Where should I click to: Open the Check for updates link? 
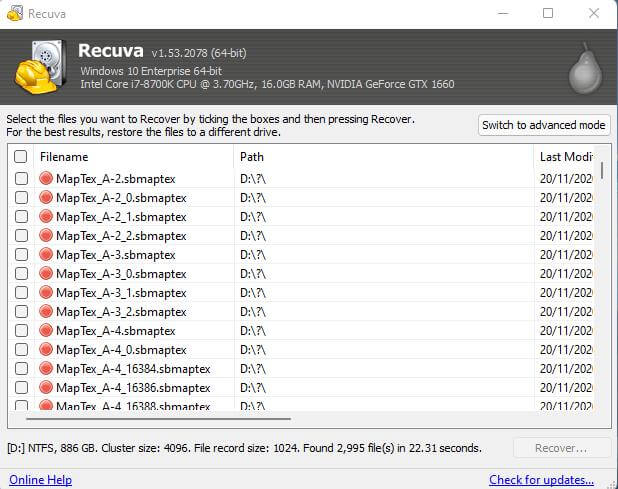(541, 480)
